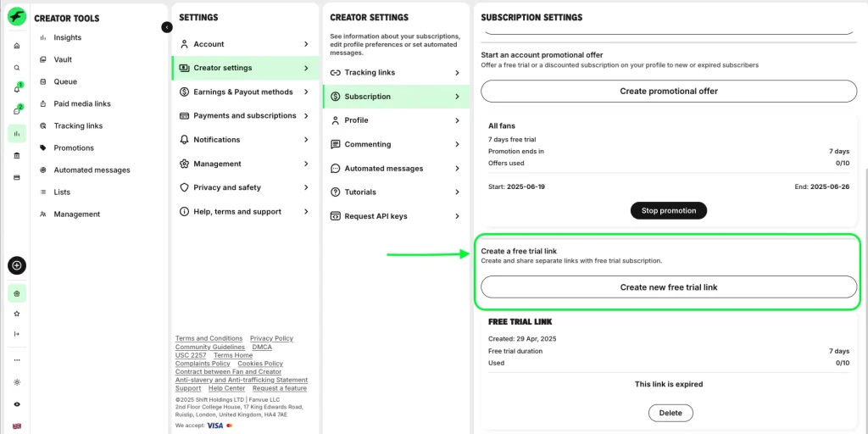Toggle the eye visibility icon
The image size is (868, 434).
pos(17,404)
